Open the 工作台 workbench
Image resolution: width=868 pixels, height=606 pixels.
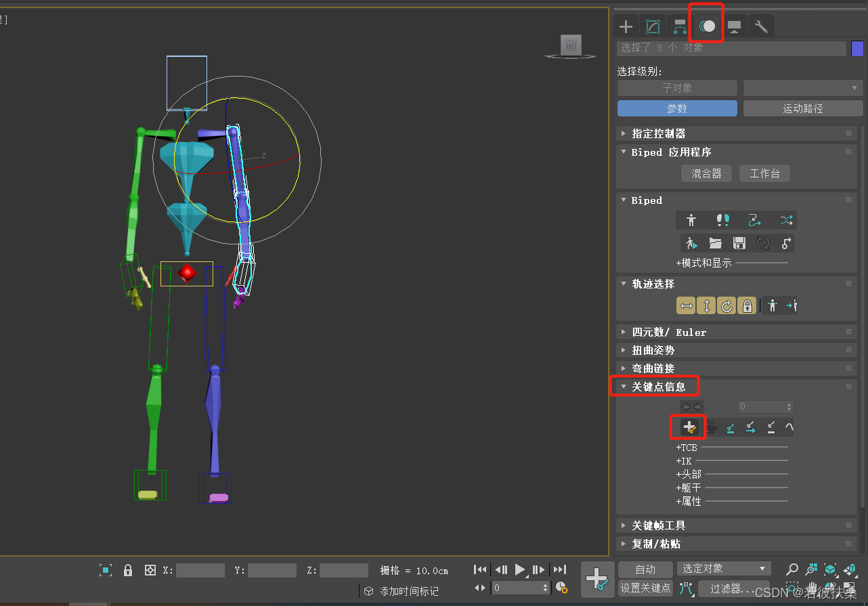point(764,173)
